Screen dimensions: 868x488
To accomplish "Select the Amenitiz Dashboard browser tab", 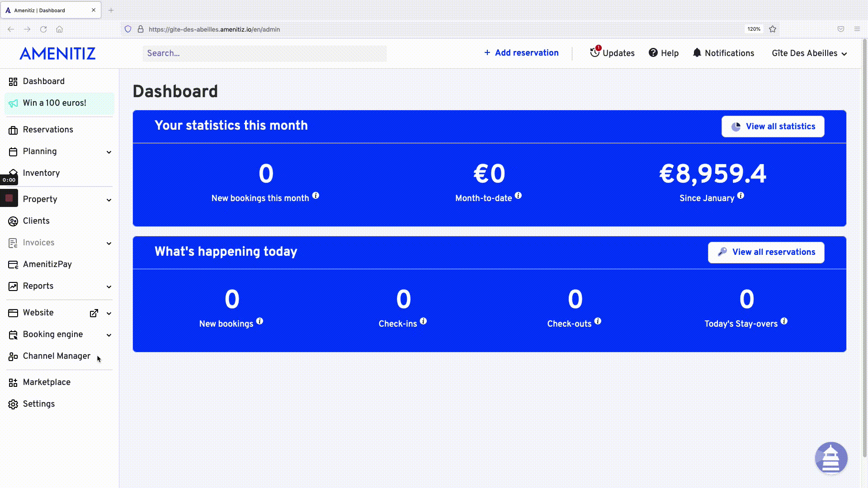I will [51, 10].
